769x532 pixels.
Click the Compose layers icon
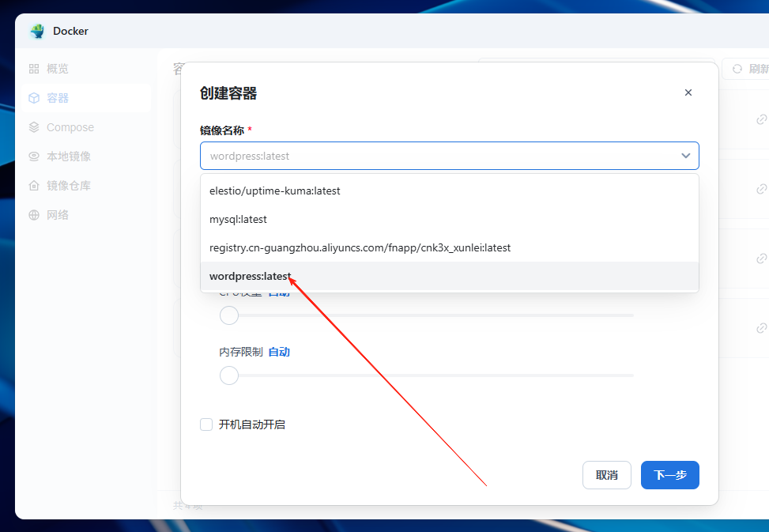(34, 127)
